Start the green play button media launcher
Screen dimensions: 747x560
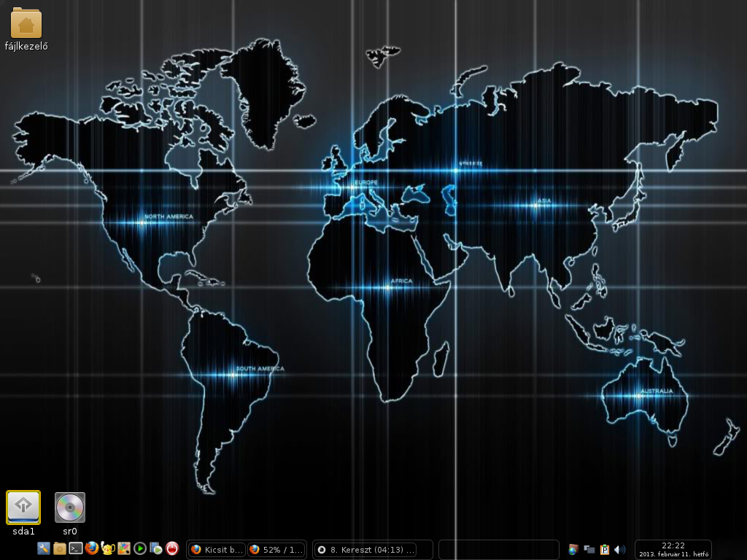pyautogui.click(x=140, y=548)
